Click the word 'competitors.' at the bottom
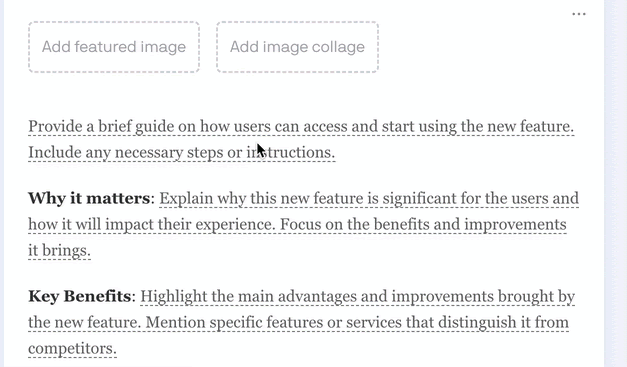The image size is (627, 367). point(72,349)
